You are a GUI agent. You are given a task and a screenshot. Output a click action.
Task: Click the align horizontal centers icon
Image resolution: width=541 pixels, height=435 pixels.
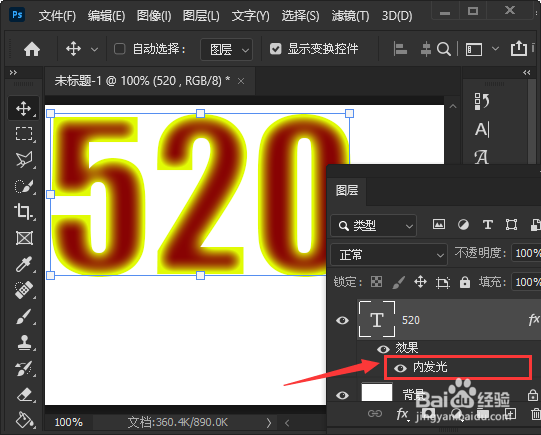[426, 49]
